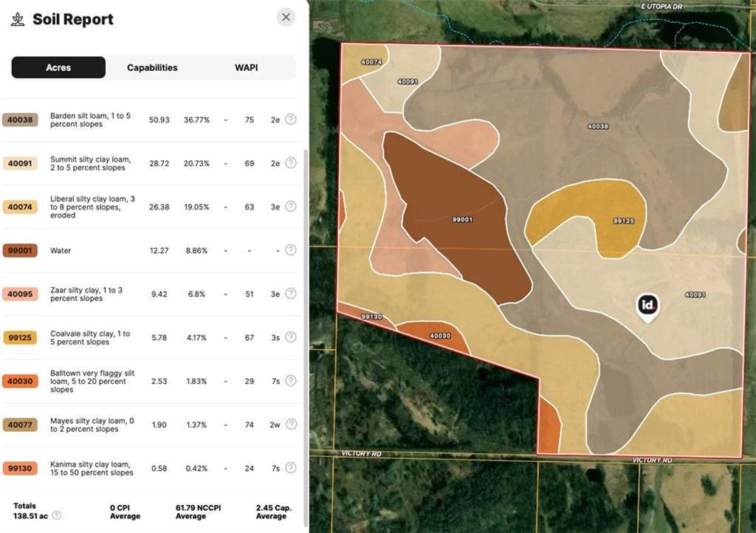Select the 99001 Water swatch label

click(20, 250)
